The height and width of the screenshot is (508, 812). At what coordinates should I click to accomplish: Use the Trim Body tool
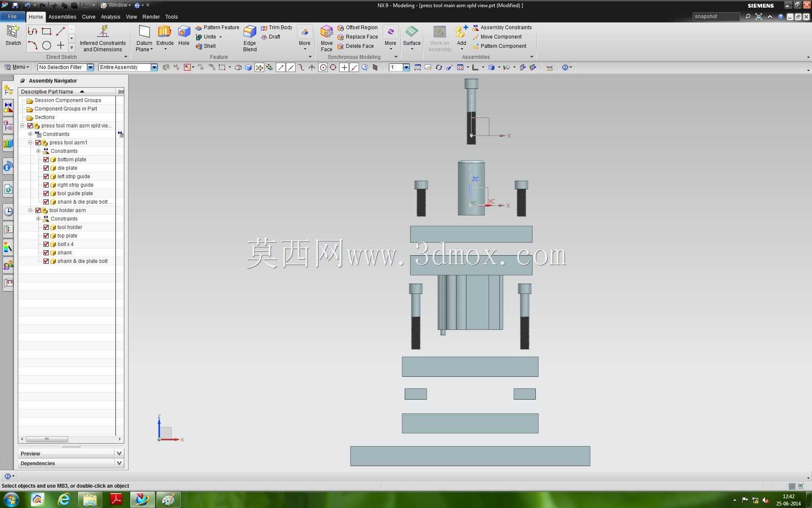(277, 28)
